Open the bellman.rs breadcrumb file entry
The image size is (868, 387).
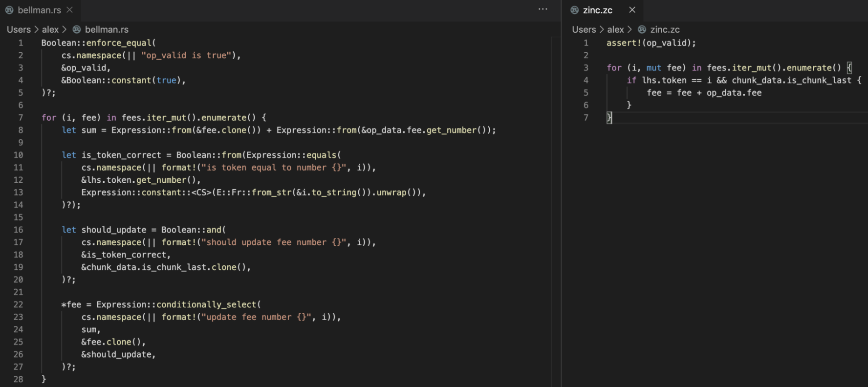tap(107, 30)
